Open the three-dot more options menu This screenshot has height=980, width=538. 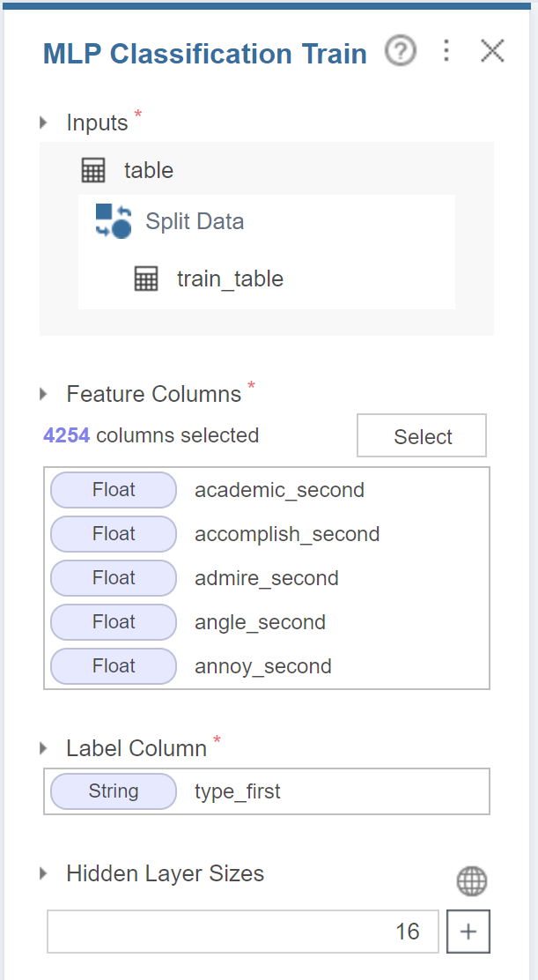[x=446, y=51]
